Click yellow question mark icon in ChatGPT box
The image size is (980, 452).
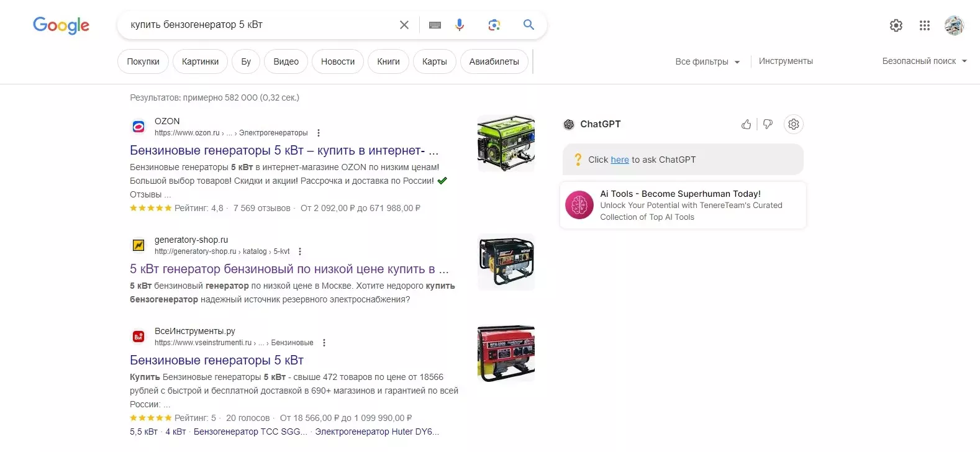[578, 160]
